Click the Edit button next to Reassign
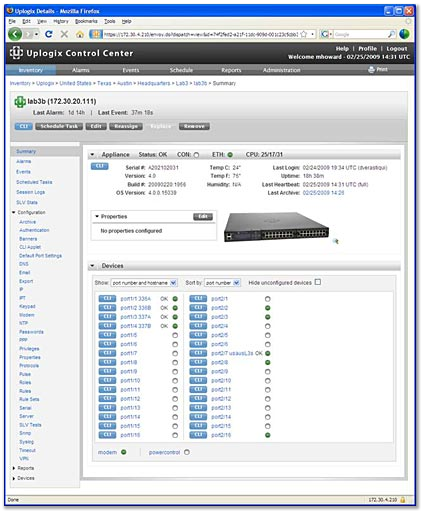Viewport: 425px width, 515px height. (x=96, y=126)
